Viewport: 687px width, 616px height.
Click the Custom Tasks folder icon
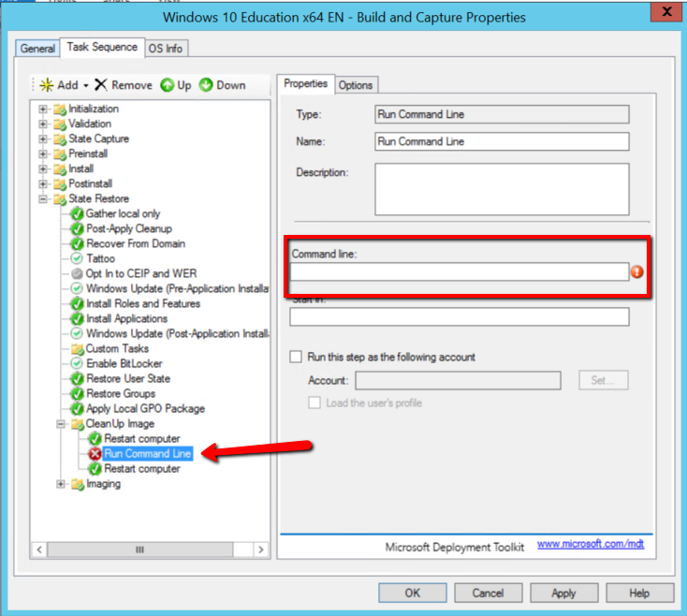[x=78, y=349]
